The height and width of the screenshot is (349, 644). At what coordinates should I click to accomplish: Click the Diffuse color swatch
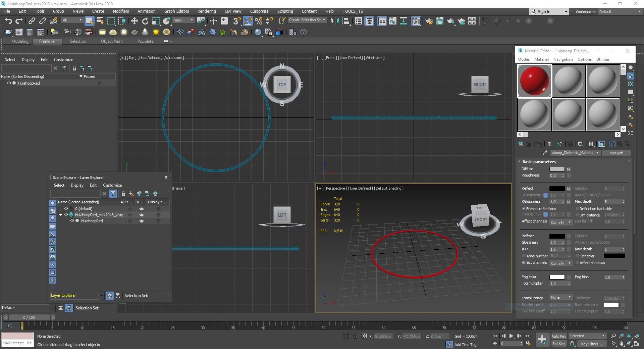(x=557, y=169)
